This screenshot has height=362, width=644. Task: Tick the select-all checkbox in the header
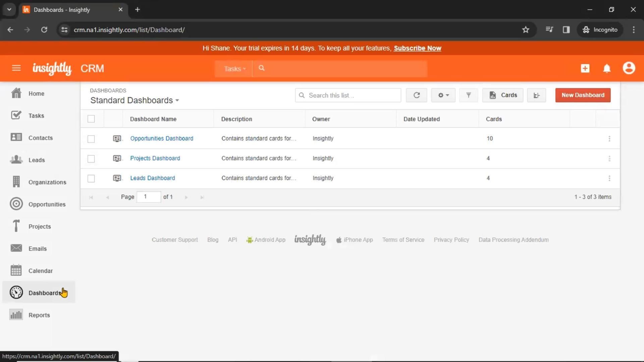pyautogui.click(x=91, y=119)
